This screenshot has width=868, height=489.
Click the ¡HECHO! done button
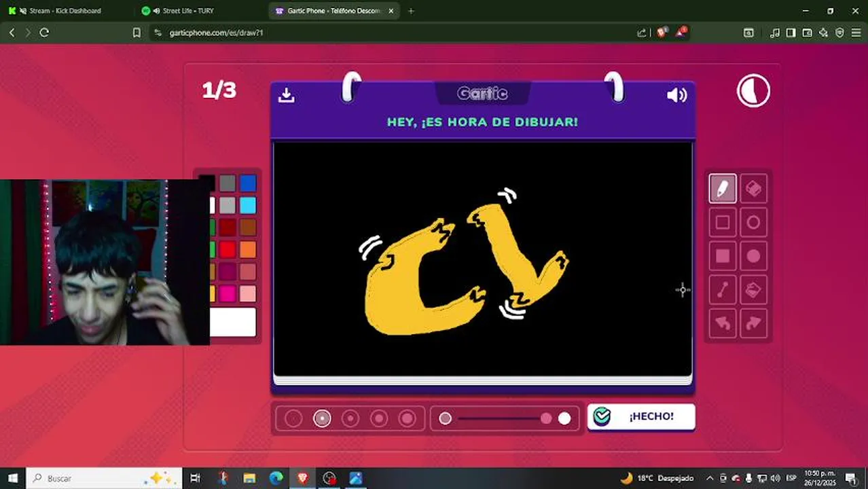pyautogui.click(x=641, y=416)
